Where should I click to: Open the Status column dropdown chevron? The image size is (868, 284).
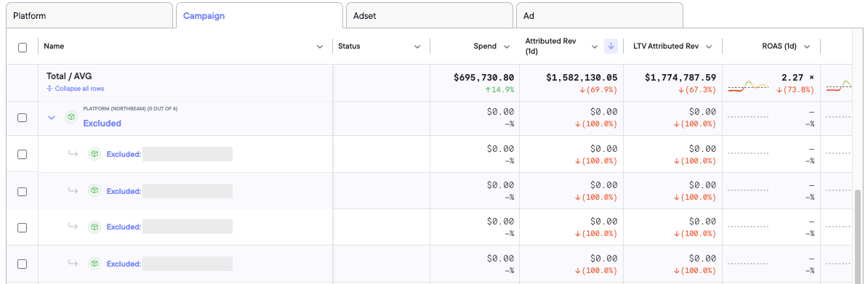point(417,47)
